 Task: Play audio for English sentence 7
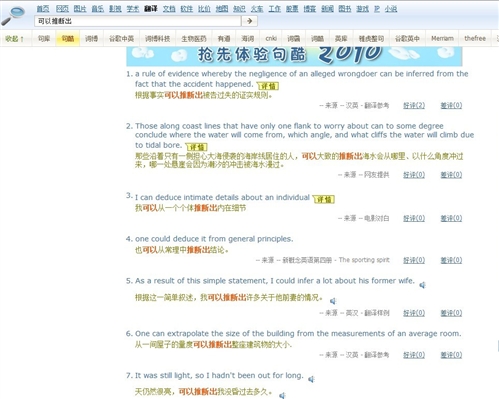coord(311,379)
